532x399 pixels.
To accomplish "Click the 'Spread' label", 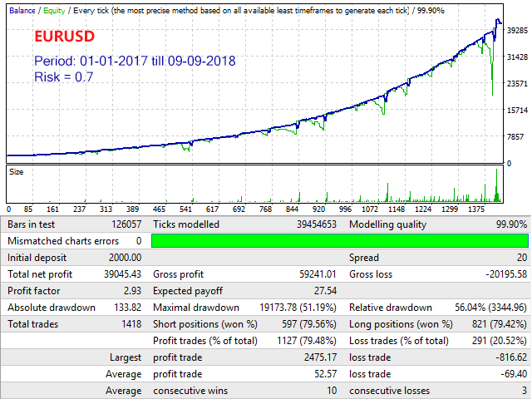I will (x=364, y=258).
